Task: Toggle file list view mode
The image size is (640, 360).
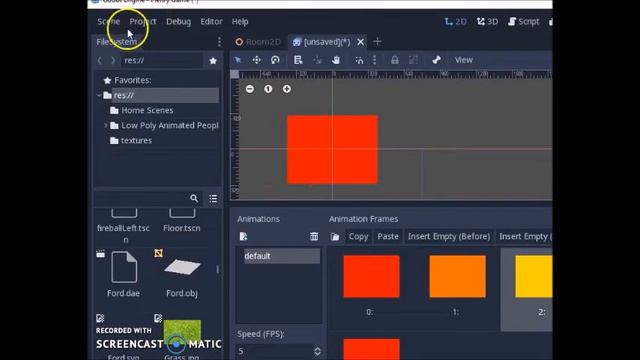Action: (x=213, y=198)
